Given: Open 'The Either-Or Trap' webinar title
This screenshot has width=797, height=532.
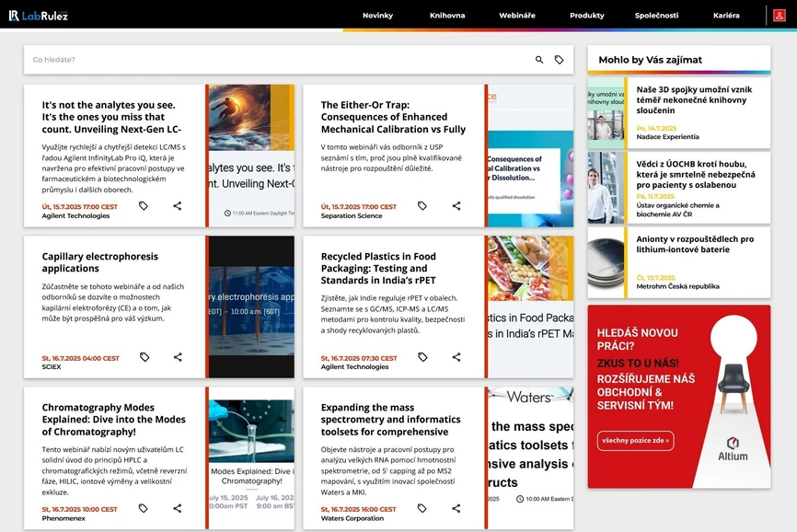Looking at the screenshot, I should [393, 118].
